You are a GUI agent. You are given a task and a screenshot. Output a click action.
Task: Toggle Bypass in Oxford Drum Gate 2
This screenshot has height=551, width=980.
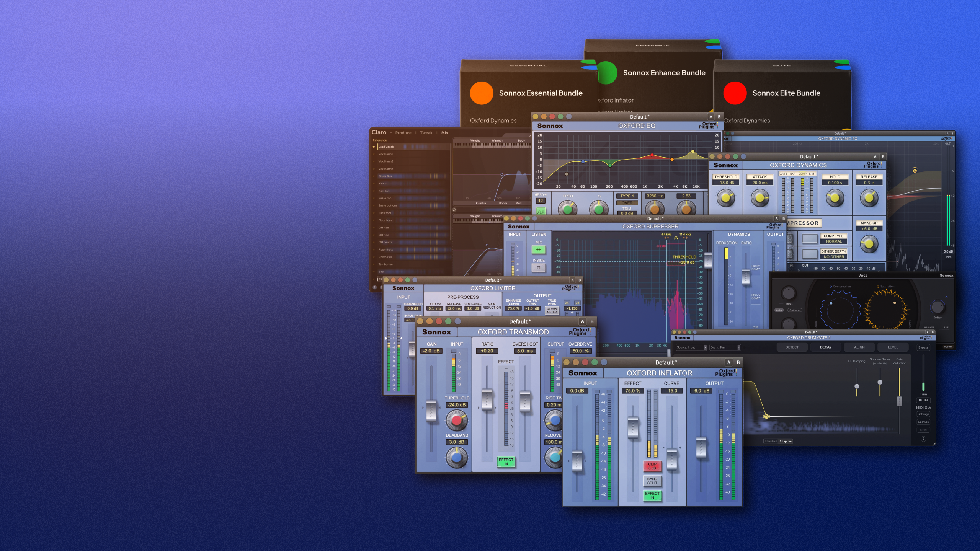[x=923, y=347]
